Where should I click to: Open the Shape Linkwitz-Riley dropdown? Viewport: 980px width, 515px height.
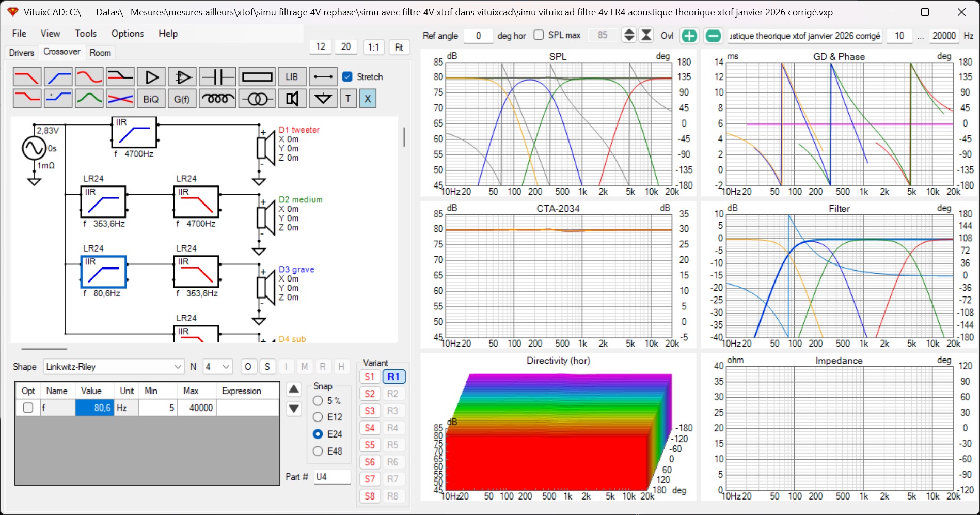pyautogui.click(x=114, y=367)
